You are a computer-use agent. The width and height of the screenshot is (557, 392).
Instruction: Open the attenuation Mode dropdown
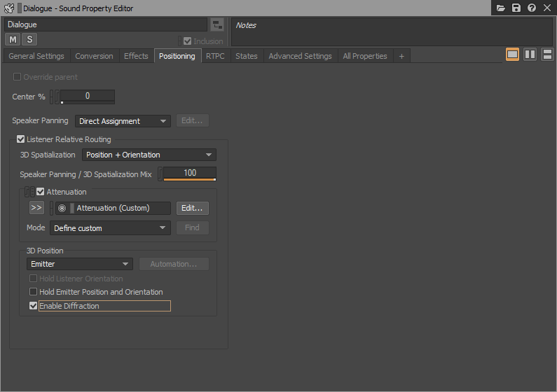coord(110,228)
